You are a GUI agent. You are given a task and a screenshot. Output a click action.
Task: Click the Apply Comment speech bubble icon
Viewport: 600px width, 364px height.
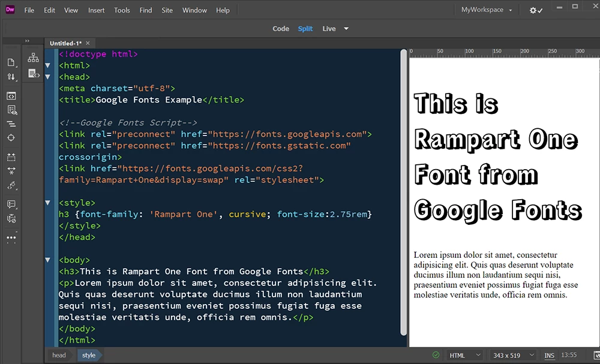click(11, 204)
